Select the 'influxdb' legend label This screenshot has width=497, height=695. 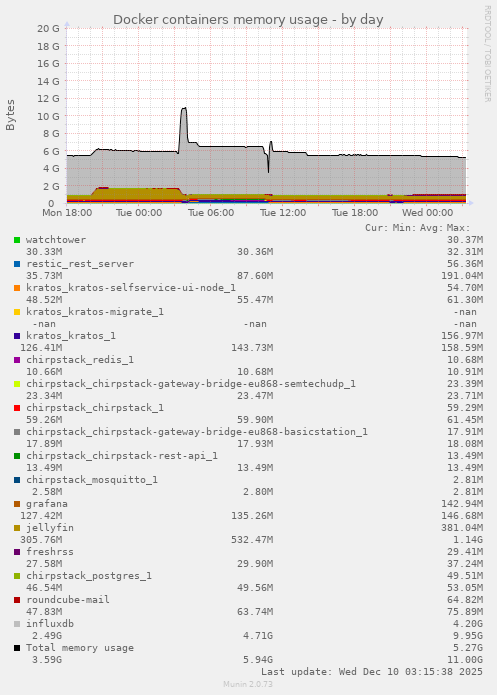(x=50, y=624)
